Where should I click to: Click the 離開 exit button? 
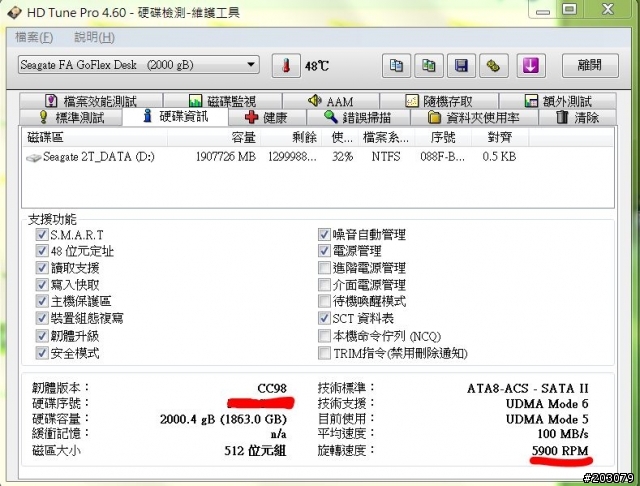tap(590, 65)
